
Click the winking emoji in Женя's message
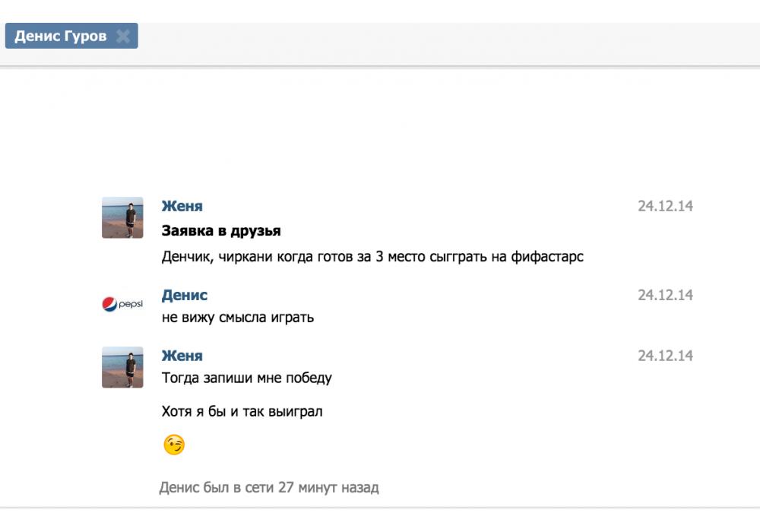174,445
